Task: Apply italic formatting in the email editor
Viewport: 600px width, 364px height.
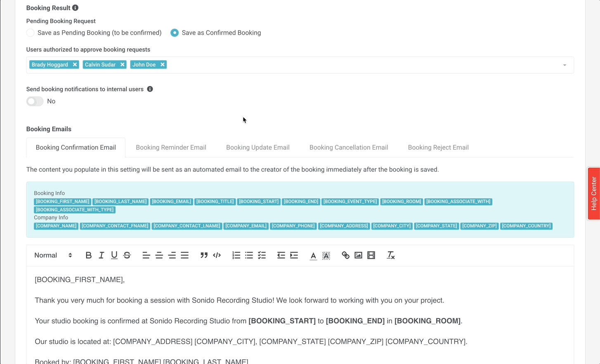Action: (x=101, y=255)
